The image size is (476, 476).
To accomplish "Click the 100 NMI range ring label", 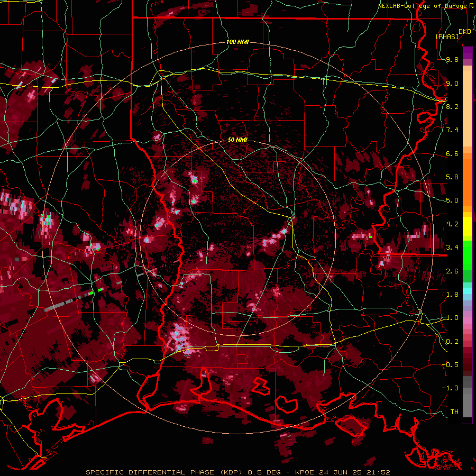I will (x=237, y=42).
